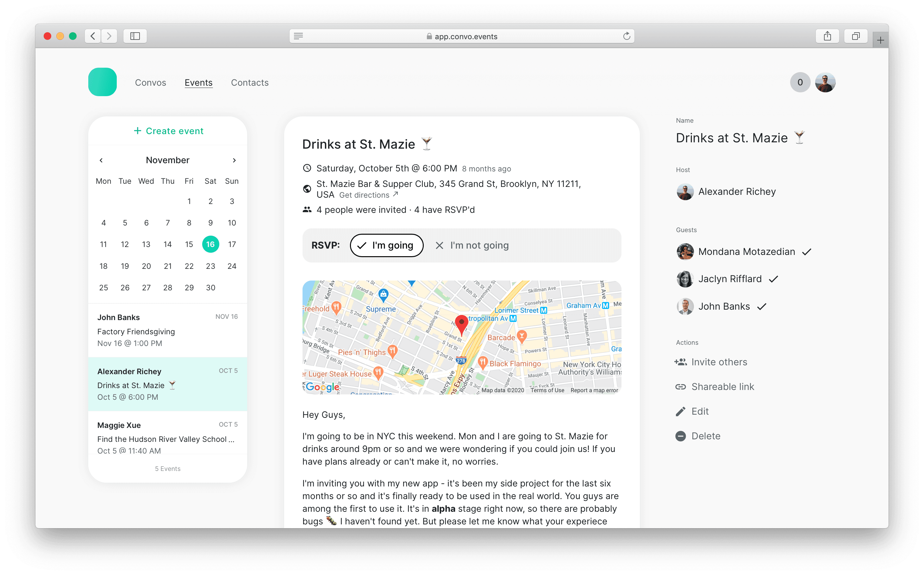
Task: Click Get directions link
Action: pos(368,195)
